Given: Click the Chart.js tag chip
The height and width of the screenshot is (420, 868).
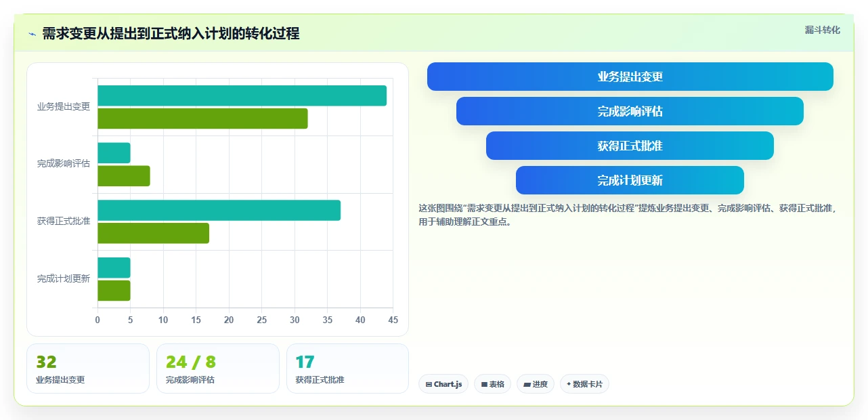Looking at the screenshot, I should (x=443, y=384).
